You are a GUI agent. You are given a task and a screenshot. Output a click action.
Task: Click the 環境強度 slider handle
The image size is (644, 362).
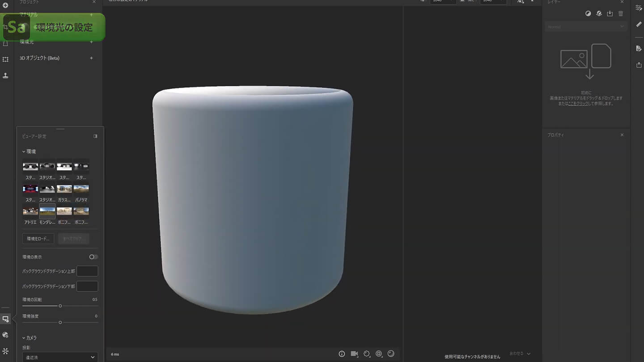point(60,322)
